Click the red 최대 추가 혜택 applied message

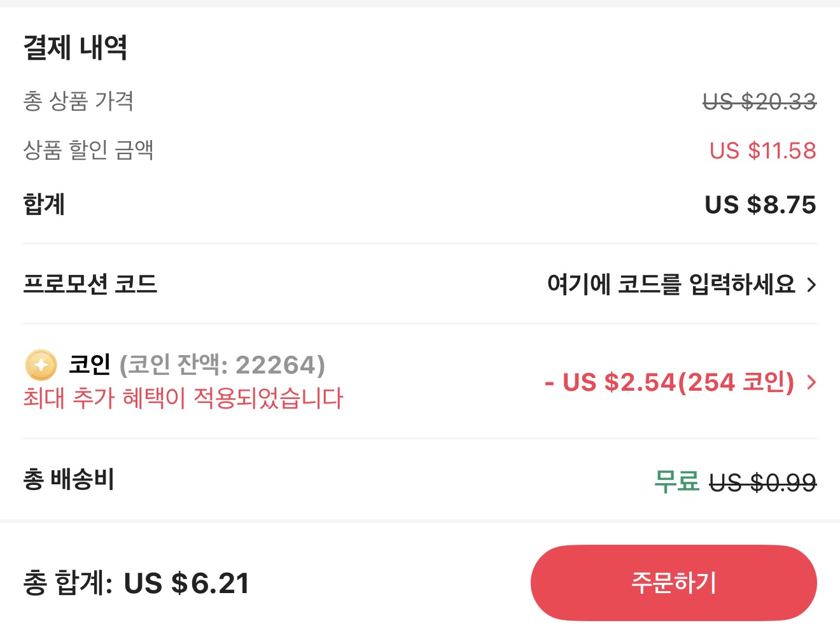[183, 398]
